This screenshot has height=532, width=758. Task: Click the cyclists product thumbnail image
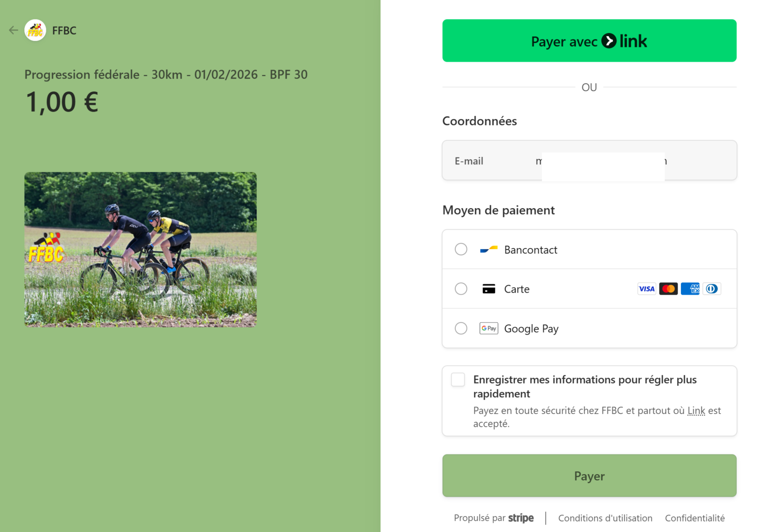pyautogui.click(x=141, y=250)
